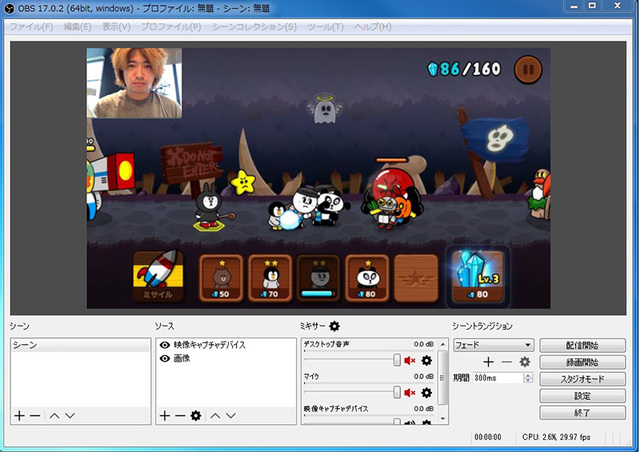Add a scene transition with plus icon
Screen dimensions: 640x452
coord(488,361)
